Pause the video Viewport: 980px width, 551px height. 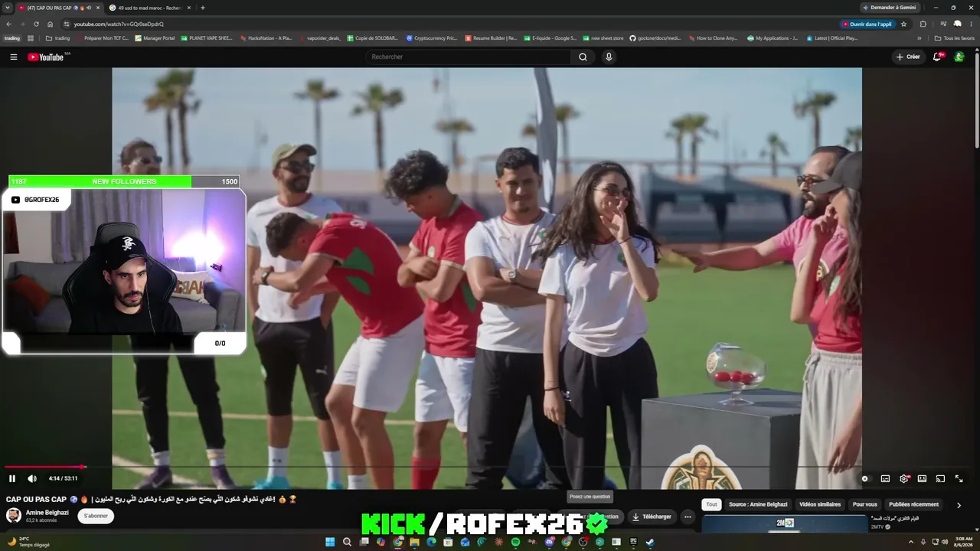coord(12,478)
